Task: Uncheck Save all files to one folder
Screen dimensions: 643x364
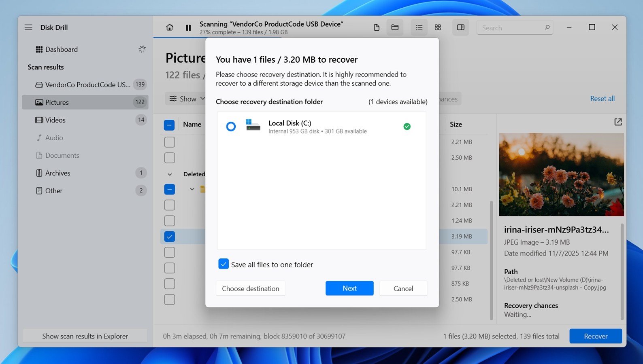Action: click(x=224, y=264)
